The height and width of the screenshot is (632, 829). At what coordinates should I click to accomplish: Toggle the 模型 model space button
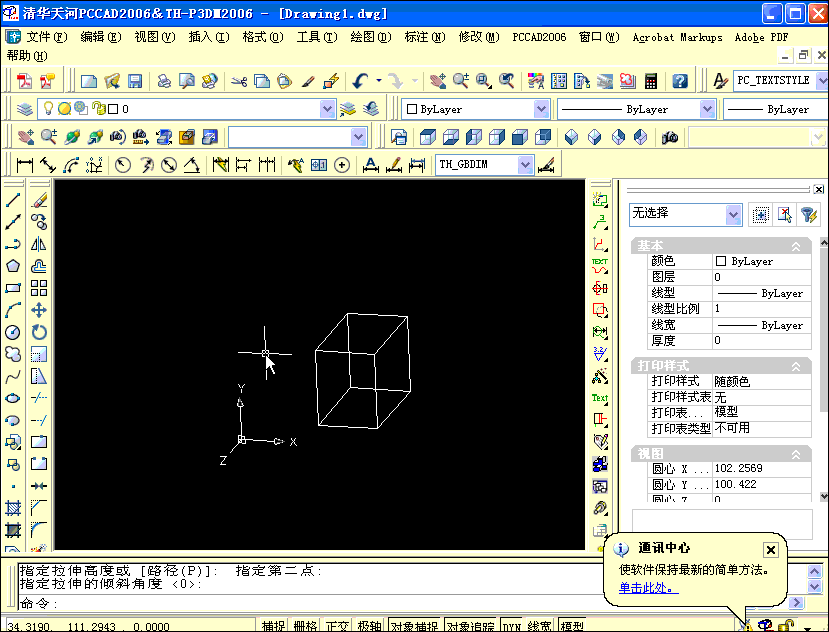tap(572, 626)
